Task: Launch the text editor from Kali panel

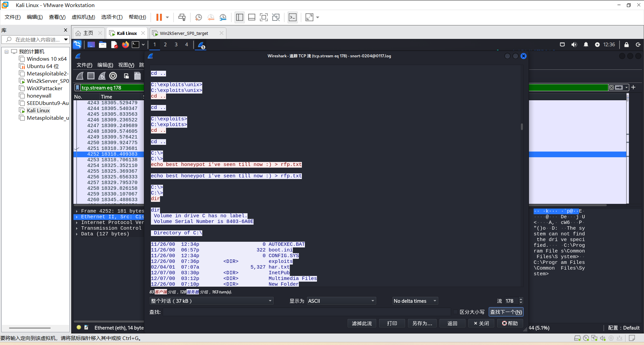Action: [114, 45]
